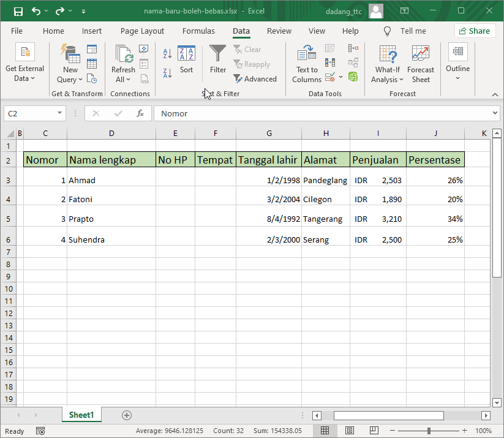Launch the Manage Data Model icon
This screenshot has width=504, height=438.
pyautogui.click(x=354, y=76)
